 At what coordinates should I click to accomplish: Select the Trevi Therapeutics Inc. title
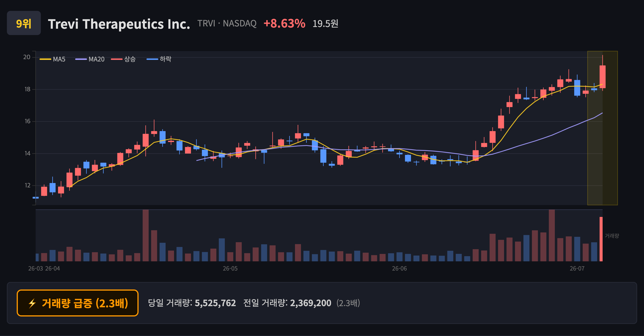[x=119, y=24]
